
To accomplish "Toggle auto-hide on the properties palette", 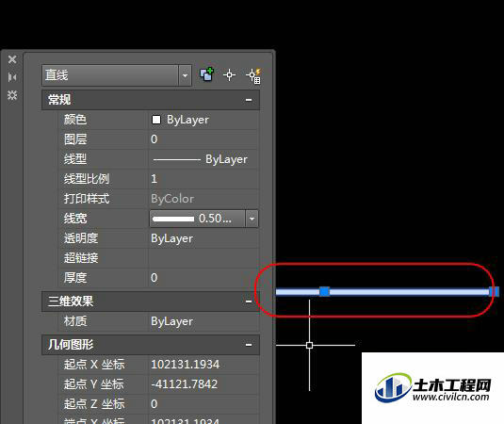I will point(12,77).
